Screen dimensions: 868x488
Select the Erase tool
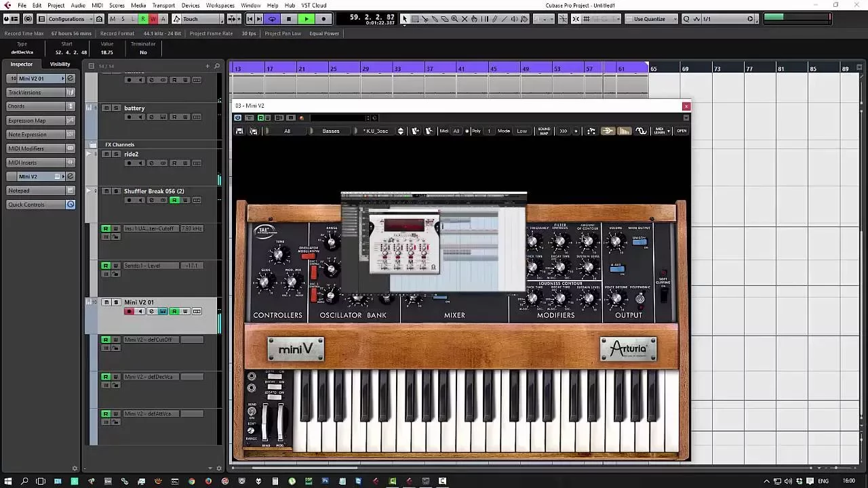click(x=445, y=19)
